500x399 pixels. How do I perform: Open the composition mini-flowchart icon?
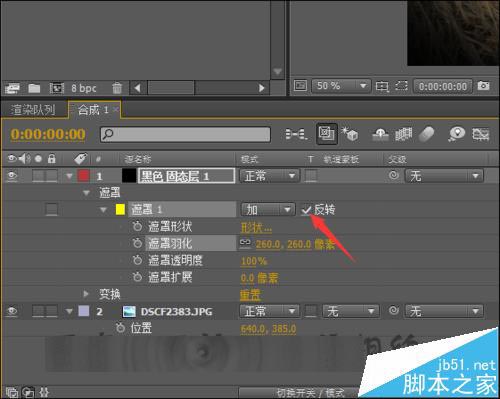pyautogui.click(x=296, y=134)
